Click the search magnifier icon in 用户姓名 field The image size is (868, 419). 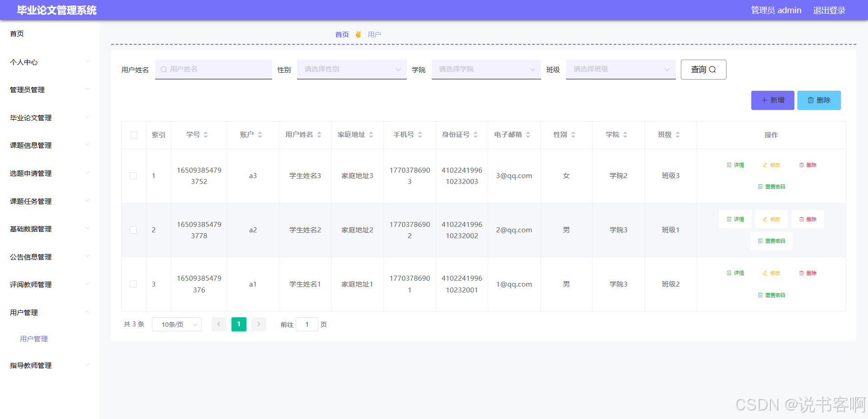(x=164, y=69)
